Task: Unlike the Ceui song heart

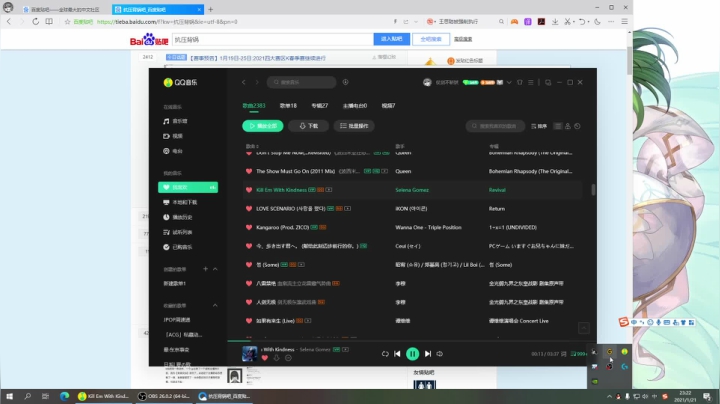Action: click(x=249, y=246)
